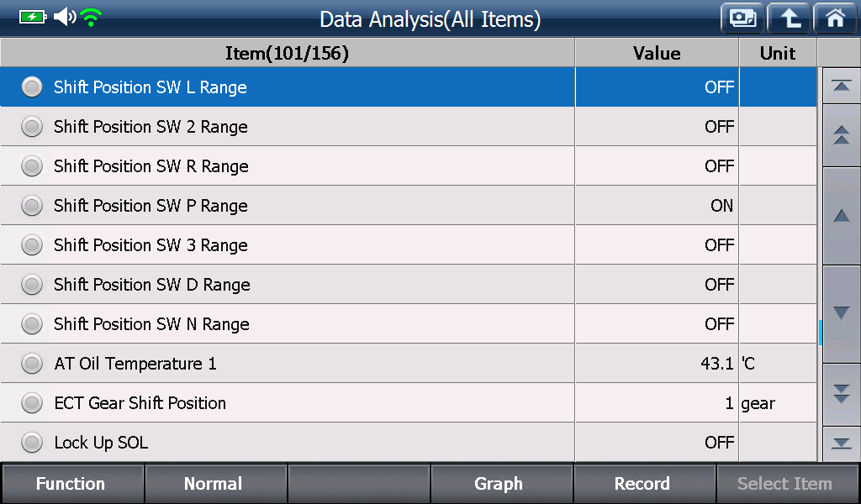Click the Value column header

tap(657, 53)
